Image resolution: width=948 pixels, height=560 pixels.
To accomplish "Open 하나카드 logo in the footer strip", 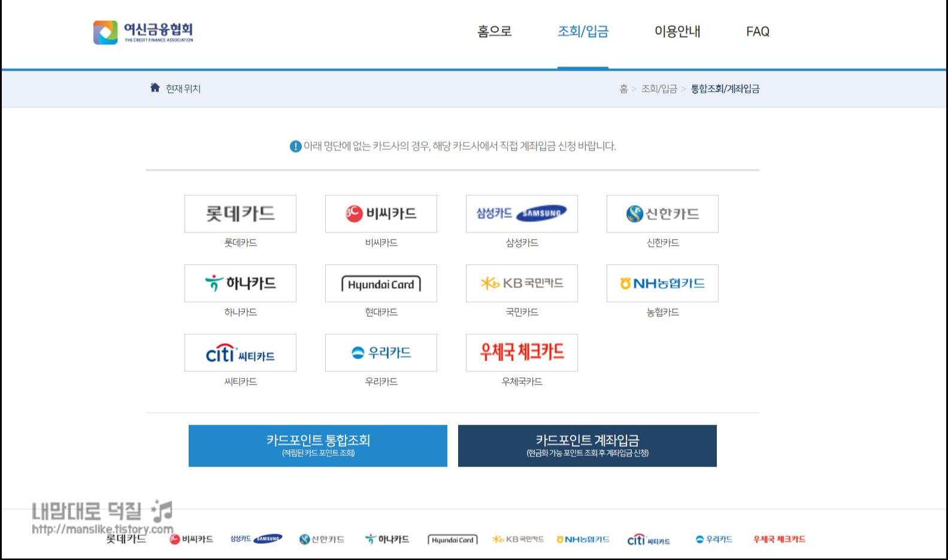I will [387, 539].
